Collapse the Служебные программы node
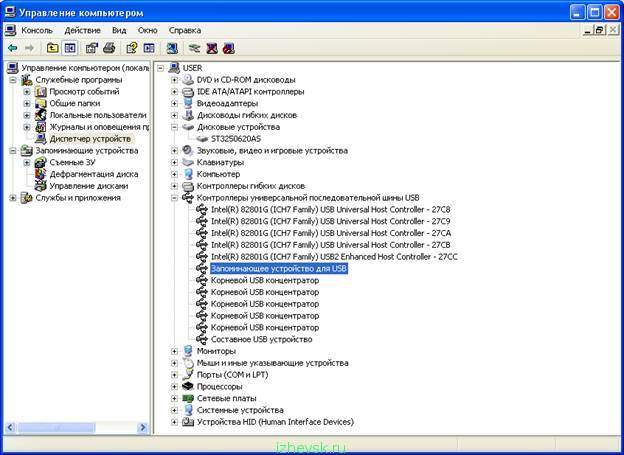 pyautogui.click(x=13, y=80)
